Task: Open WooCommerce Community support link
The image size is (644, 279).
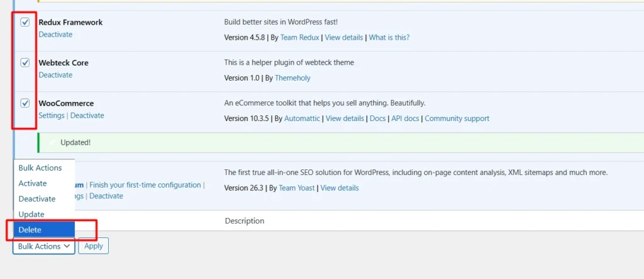Action: coord(457,118)
